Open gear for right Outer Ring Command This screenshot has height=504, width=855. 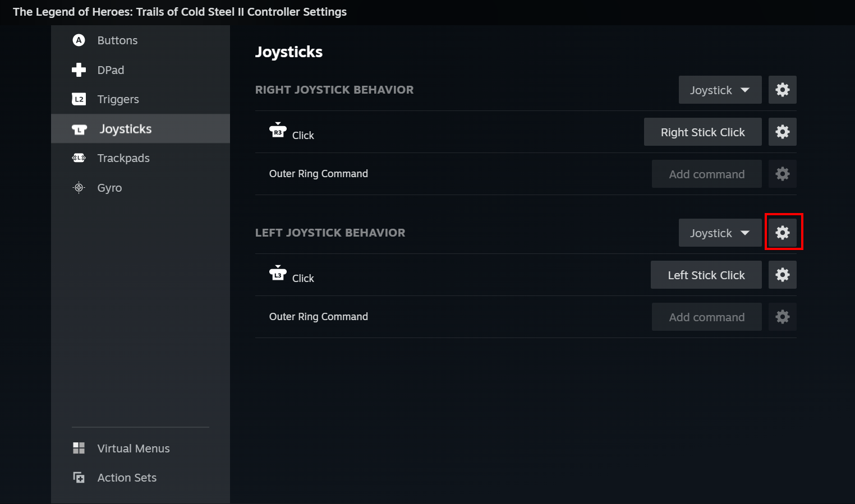[x=782, y=174]
